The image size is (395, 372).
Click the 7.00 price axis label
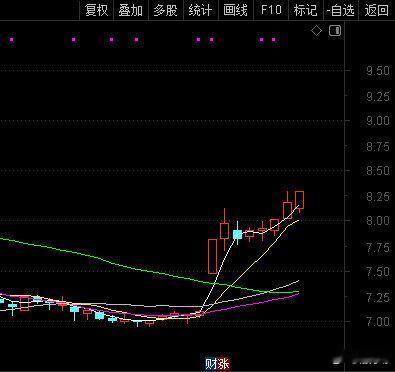(x=378, y=322)
